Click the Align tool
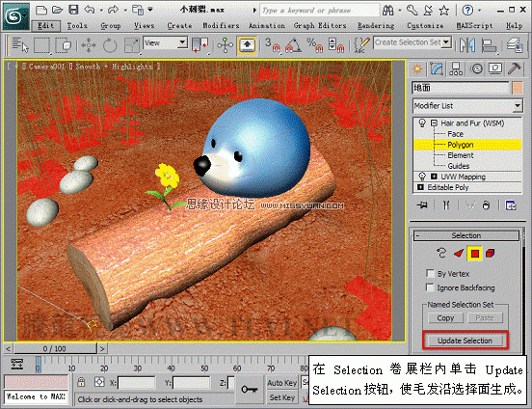This screenshot has height=409, width=532. click(x=490, y=44)
